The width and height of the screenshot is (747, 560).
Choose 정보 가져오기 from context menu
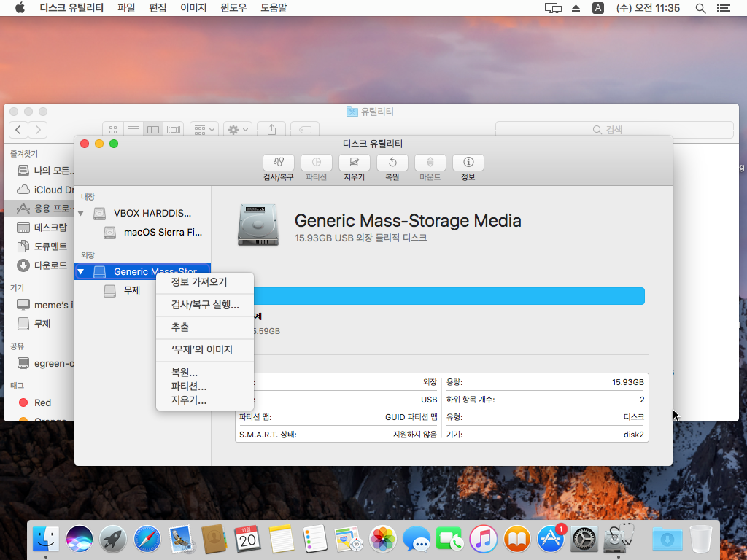pos(205,282)
